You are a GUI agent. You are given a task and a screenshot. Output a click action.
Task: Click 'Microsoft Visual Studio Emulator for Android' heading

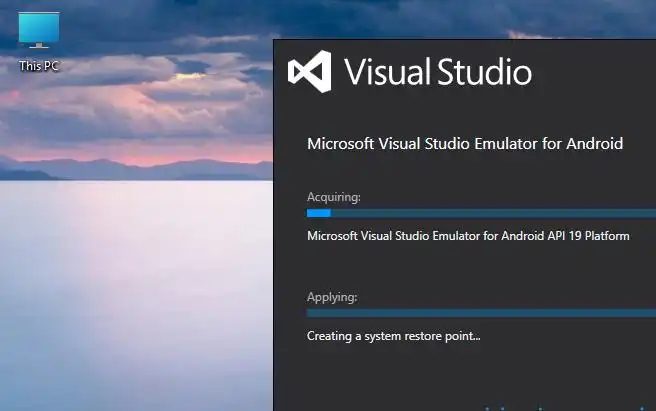(x=465, y=144)
